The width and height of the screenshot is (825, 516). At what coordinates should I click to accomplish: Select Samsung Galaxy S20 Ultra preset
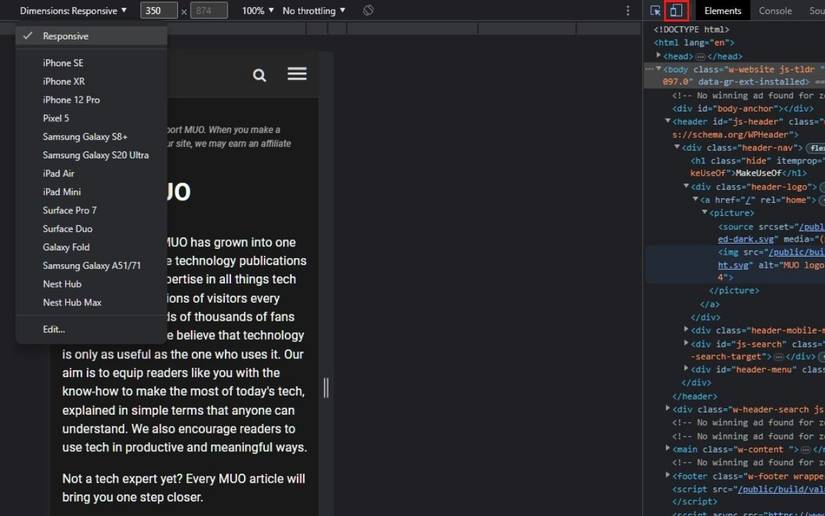click(x=92, y=155)
